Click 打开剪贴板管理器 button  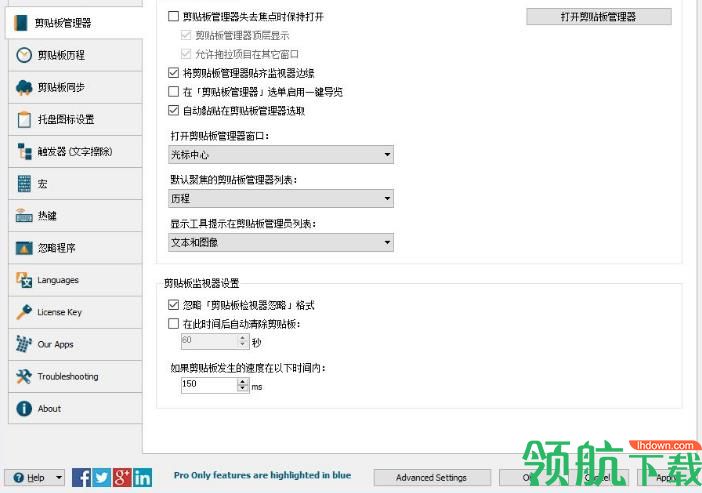(599, 17)
